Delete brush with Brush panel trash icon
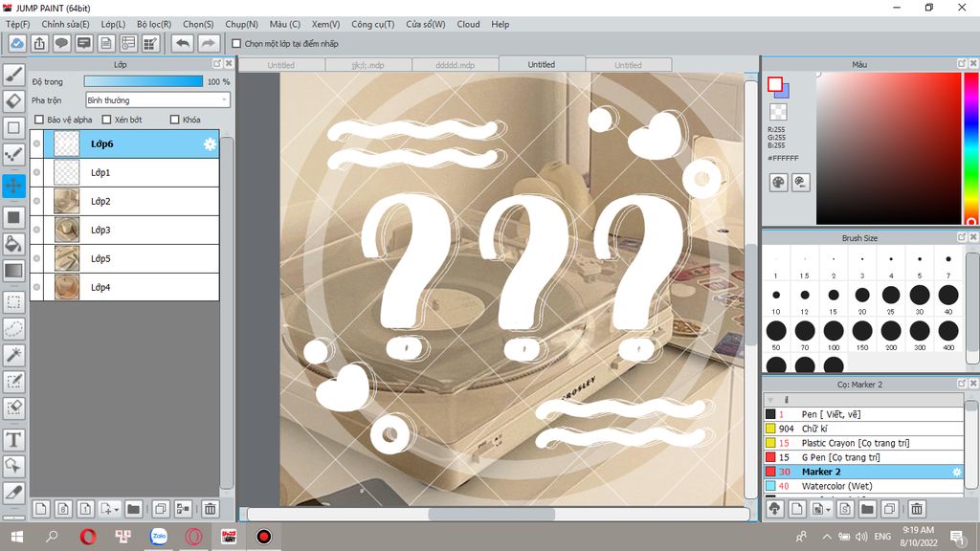This screenshot has width=980, height=551. tap(917, 509)
